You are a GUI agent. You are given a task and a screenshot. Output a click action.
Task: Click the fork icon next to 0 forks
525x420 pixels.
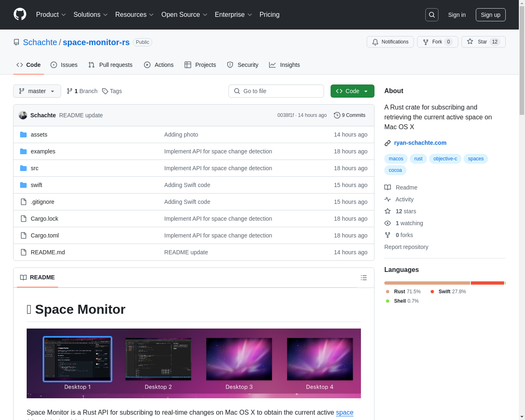tap(388, 235)
